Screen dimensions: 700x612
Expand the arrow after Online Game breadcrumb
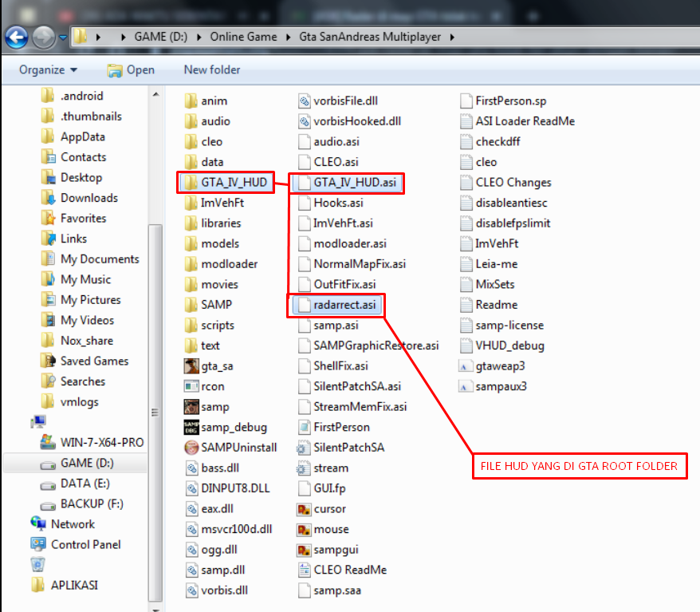pyautogui.click(x=288, y=37)
